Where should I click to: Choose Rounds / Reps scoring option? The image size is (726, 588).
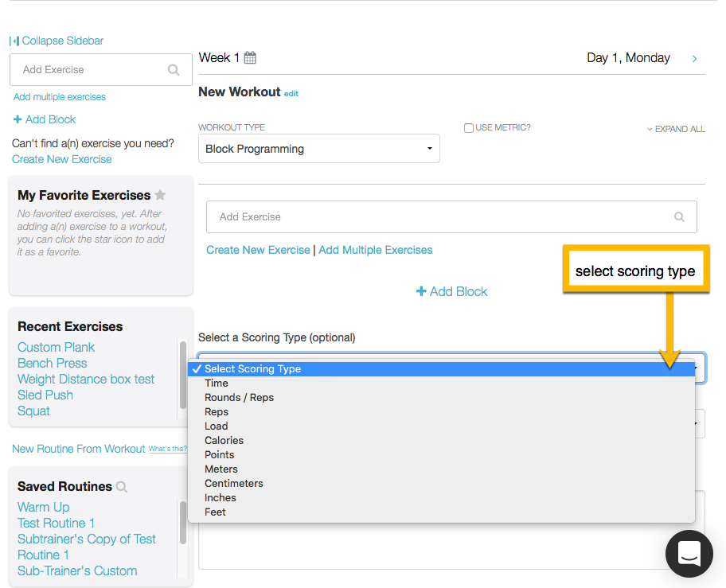coord(239,398)
